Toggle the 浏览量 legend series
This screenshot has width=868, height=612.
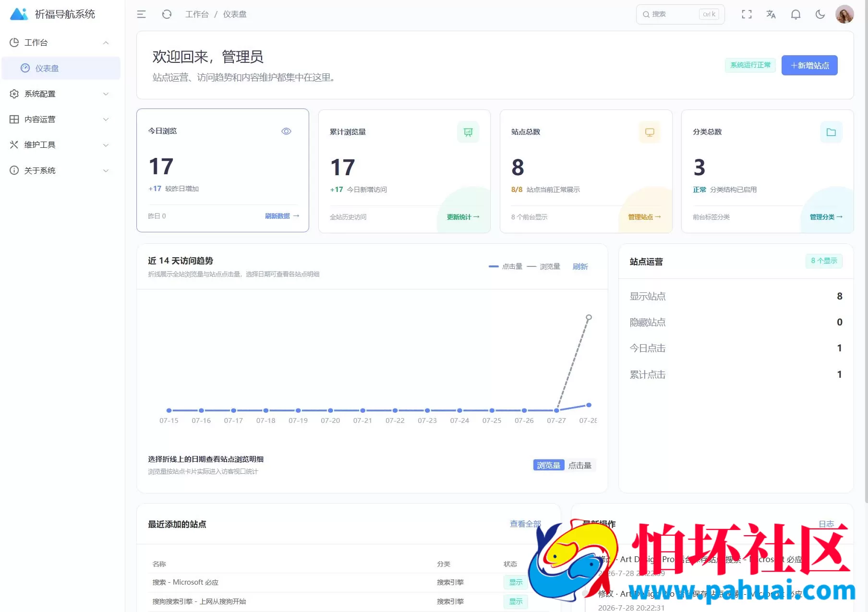click(543, 266)
